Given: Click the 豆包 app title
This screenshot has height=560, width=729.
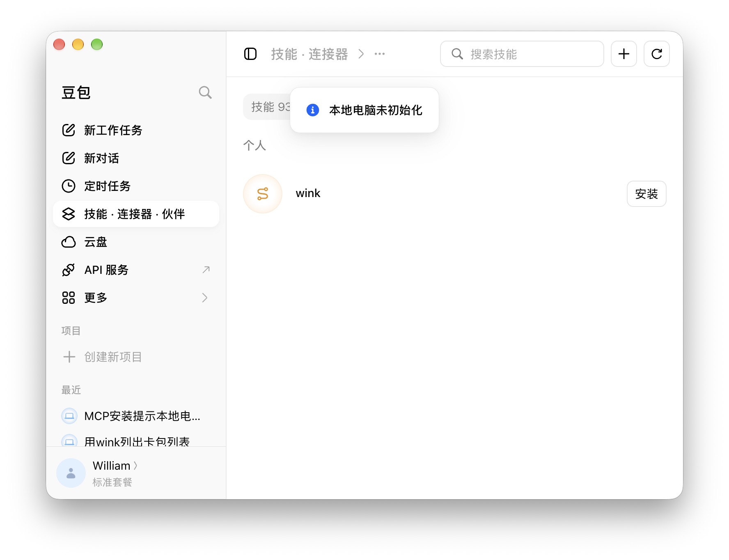Looking at the screenshot, I should point(76,93).
